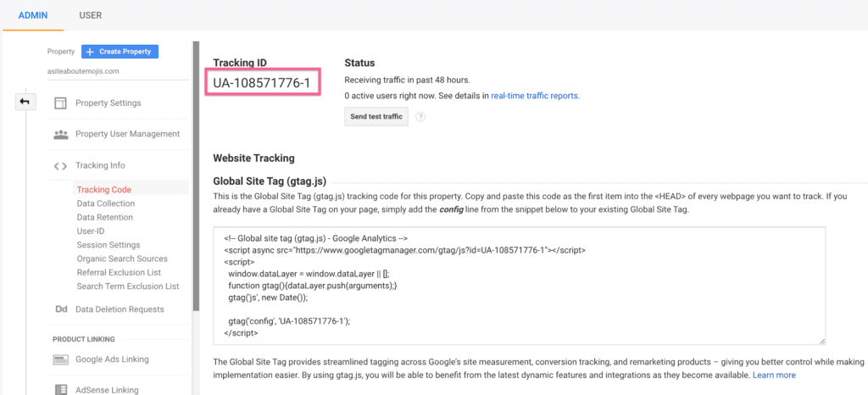Open Session Settings
Viewport: 868px width, 395px height.
click(108, 245)
